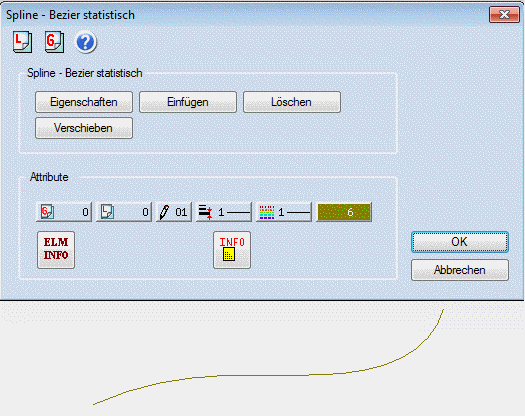
Task: Click the Abbrechen cancel button
Action: (x=460, y=270)
